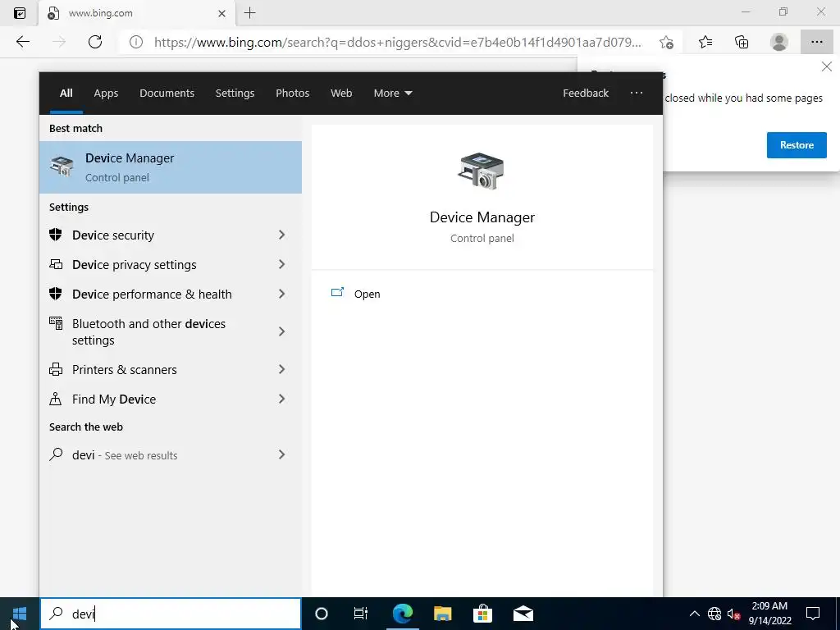Go back in Edge browser
Screen dimensions: 840x630
coord(22,42)
